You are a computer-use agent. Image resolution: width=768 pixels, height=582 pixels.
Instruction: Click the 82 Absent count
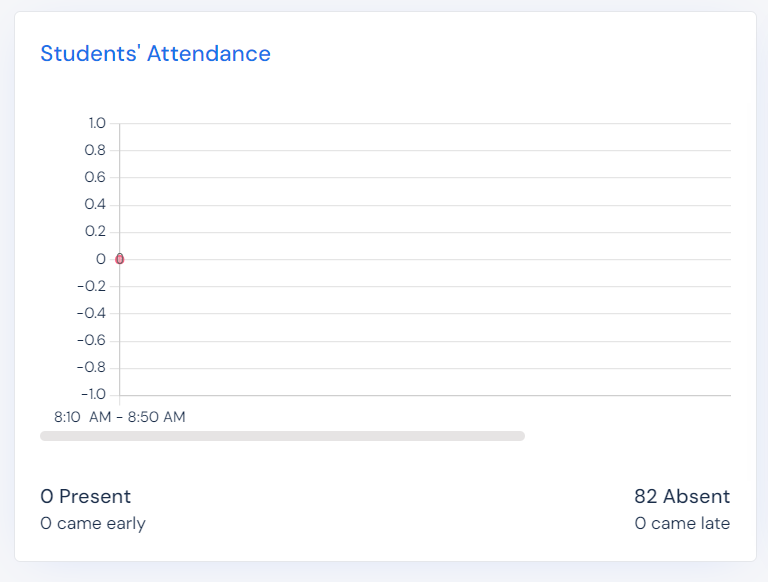(682, 497)
